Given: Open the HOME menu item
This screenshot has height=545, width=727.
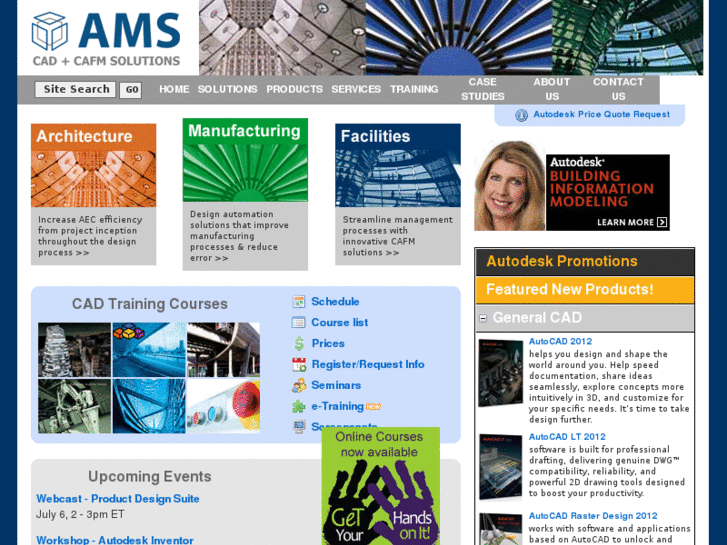Looking at the screenshot, I should 174,89.
